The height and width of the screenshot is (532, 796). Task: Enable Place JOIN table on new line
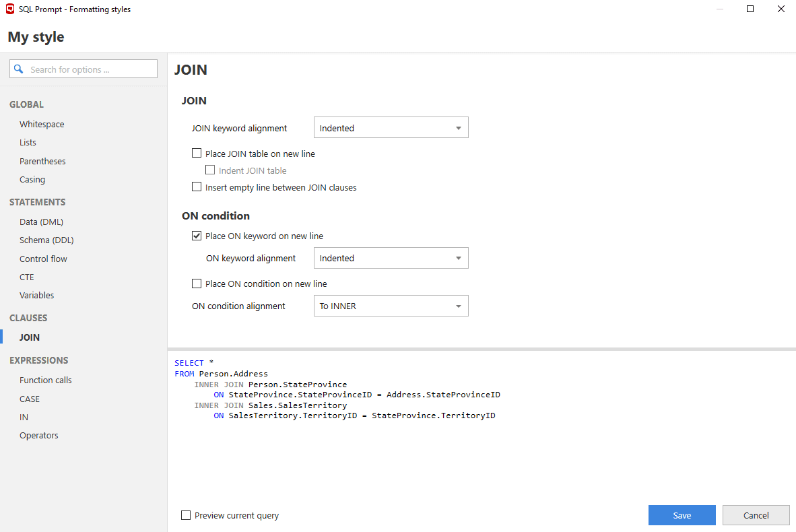pos(197,154)
